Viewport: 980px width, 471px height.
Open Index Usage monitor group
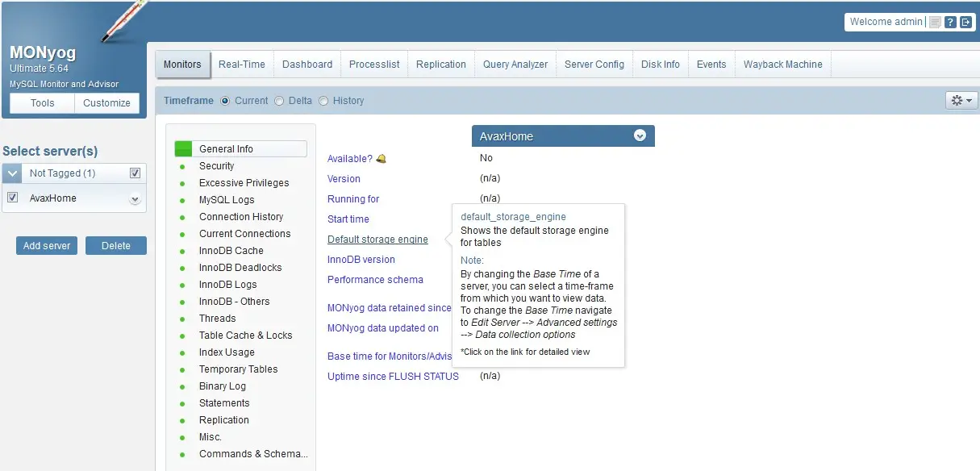[227, 352]
